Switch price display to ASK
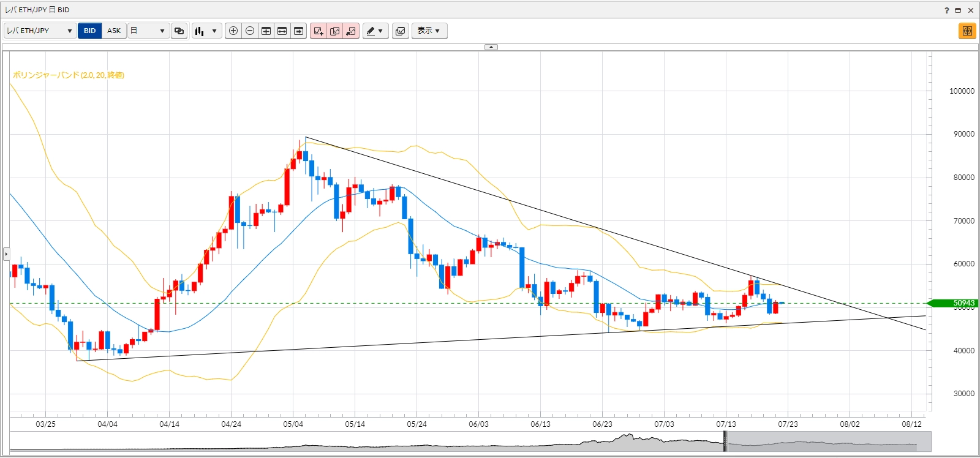This screenshot has height=458, width=980. tap(114, 31)
